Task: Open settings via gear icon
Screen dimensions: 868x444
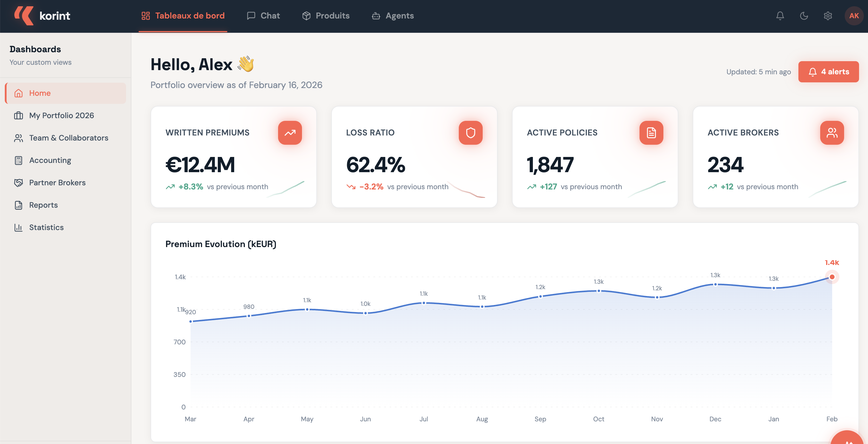Action: [828, 16]
